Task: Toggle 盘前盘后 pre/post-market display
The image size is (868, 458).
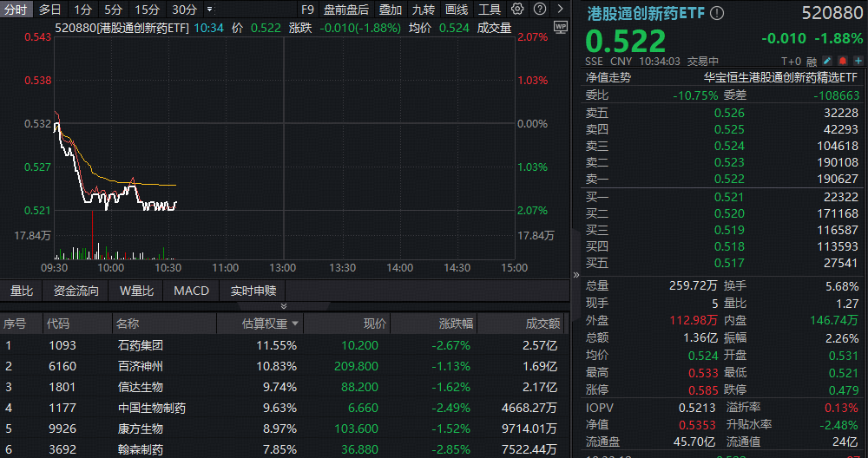Action: pos(345,10)
